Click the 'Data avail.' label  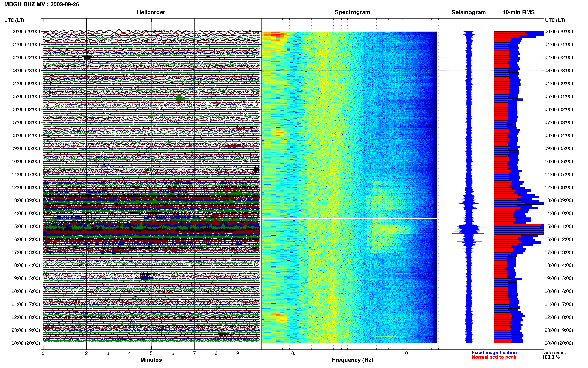tap(554, 352)
